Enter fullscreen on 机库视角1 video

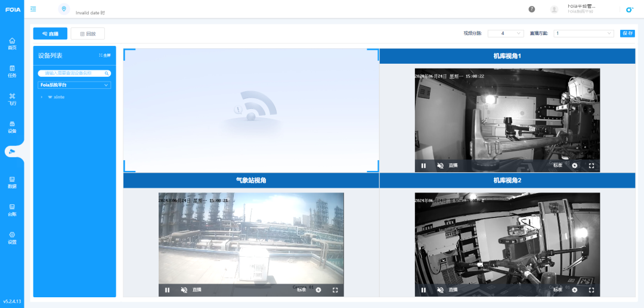[592, 166]
